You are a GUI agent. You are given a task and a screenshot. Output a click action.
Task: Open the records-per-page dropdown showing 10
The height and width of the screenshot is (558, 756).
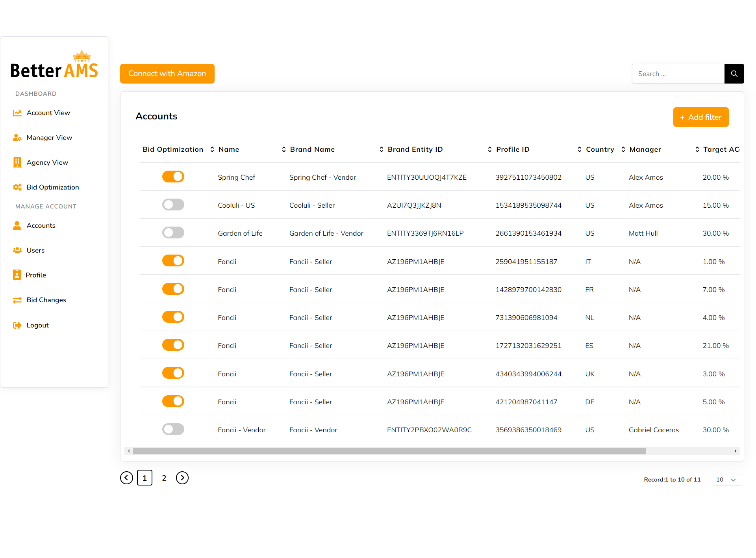click(727, 480)
